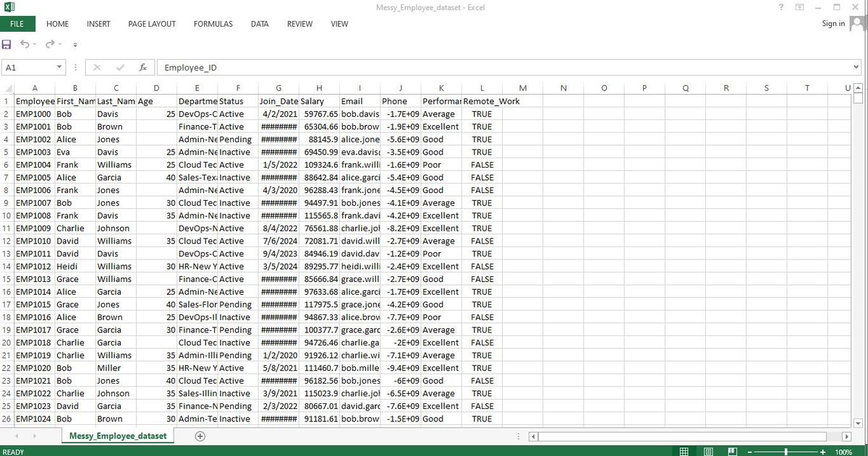Click Select All corner of the grid
The image size is (868, 456).
click(7, 88)
